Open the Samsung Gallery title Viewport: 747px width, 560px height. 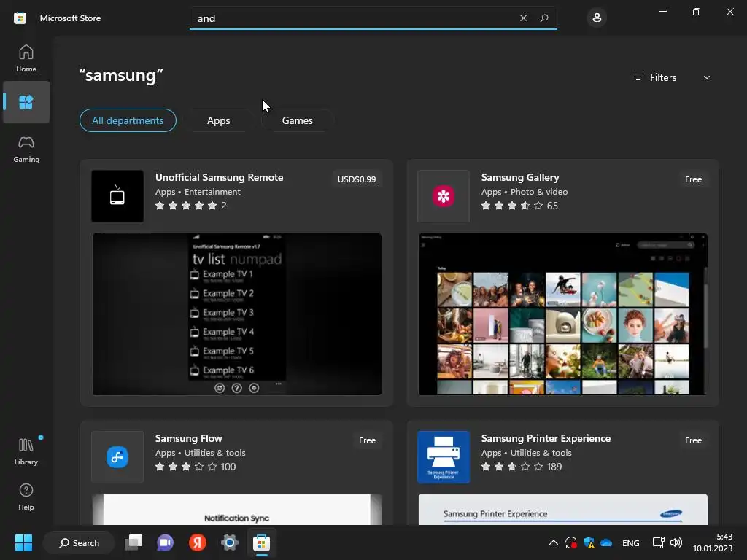[520, 177]
